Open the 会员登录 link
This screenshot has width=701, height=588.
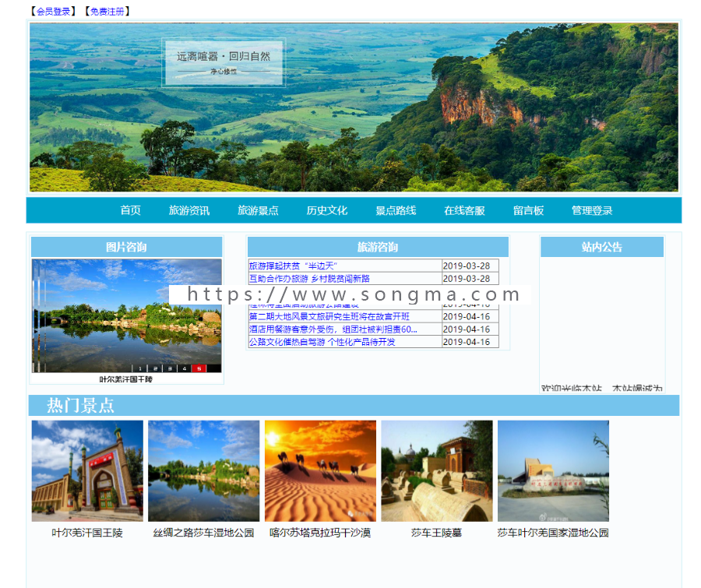click(x=53, y=12)
